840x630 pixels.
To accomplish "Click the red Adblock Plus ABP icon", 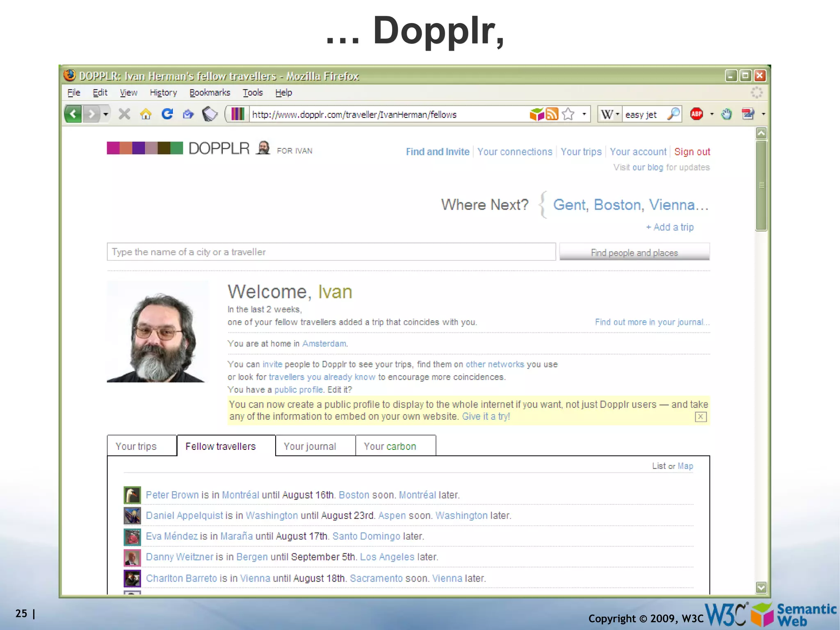I will point(696,114).
